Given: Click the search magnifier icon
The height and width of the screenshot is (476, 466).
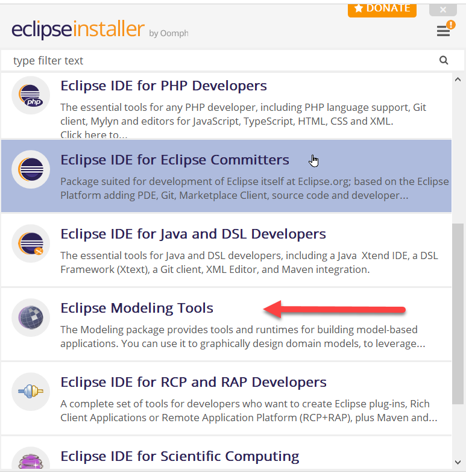Looking at the screenshot, I should coord(444,60).
